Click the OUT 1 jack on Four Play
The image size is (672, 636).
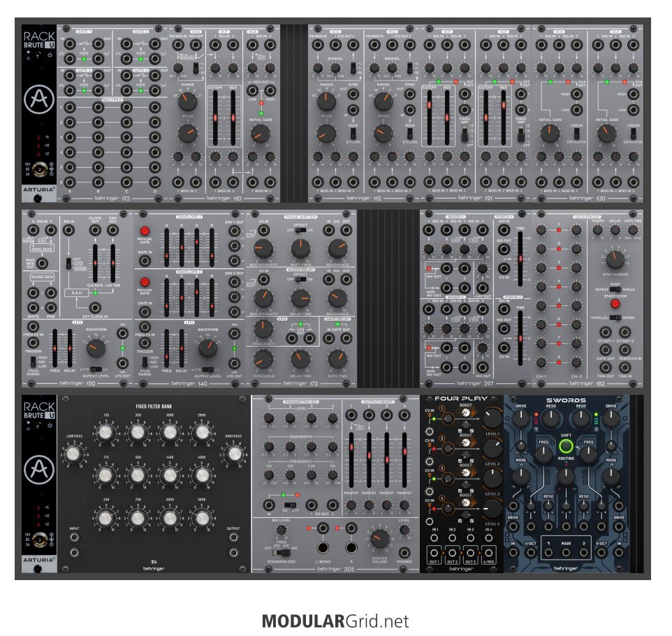pos(434,553)
